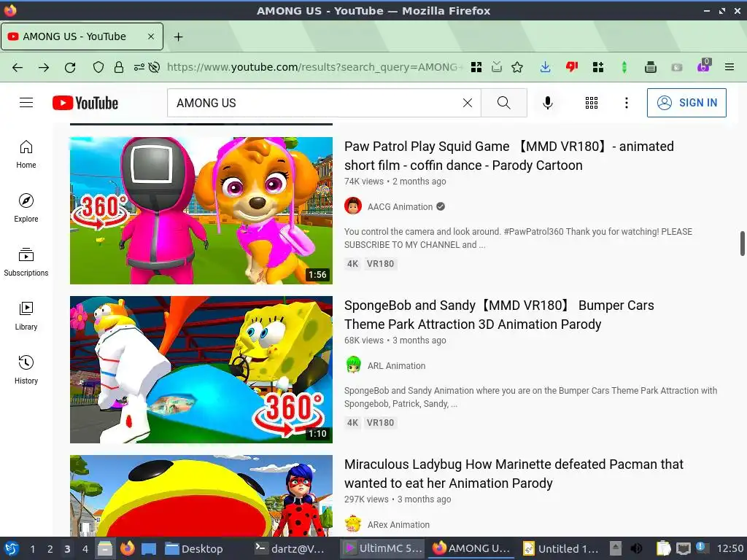The width and height of the screenshot is (747, 560).
Task: Click the padlock site security icon
Action: coord(119,67)
